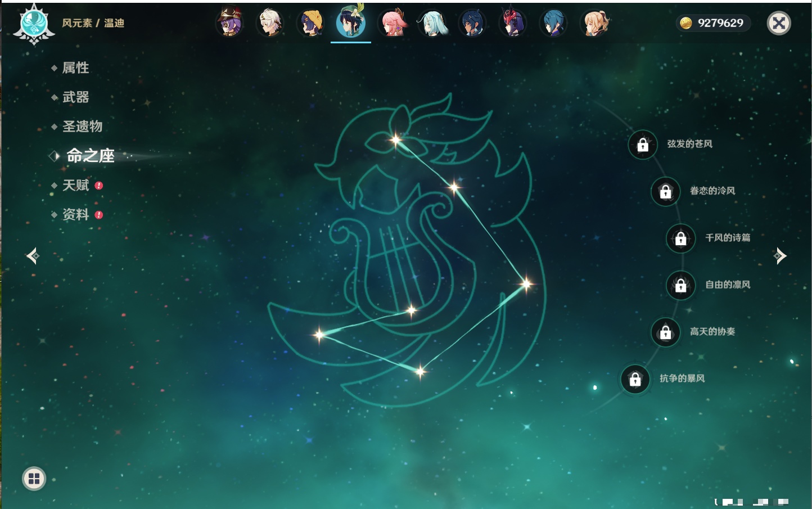The image size is (812, 509).
Task: Go to previous character with left arrow
Action: pyautogui.click(x=33, y=256)
